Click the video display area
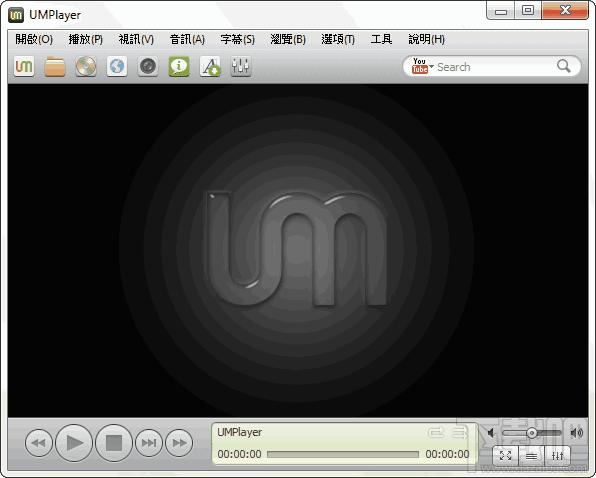This screenshot has height=478, width=596. pos(298,251)
